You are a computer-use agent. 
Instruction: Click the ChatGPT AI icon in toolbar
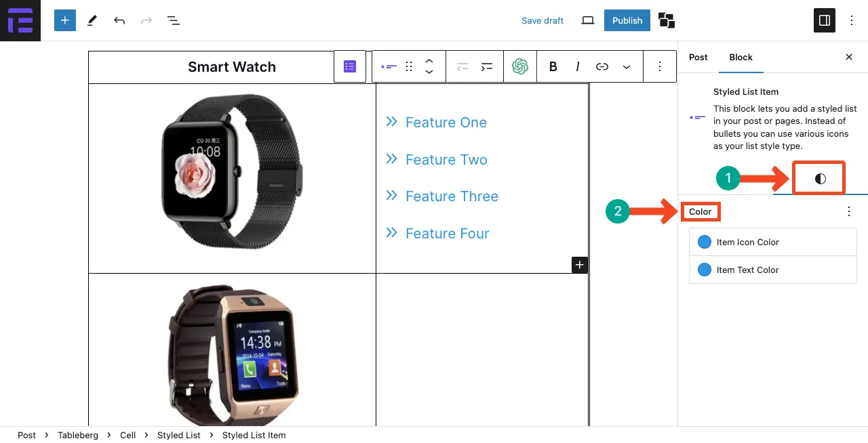click(x=520, y=66)
